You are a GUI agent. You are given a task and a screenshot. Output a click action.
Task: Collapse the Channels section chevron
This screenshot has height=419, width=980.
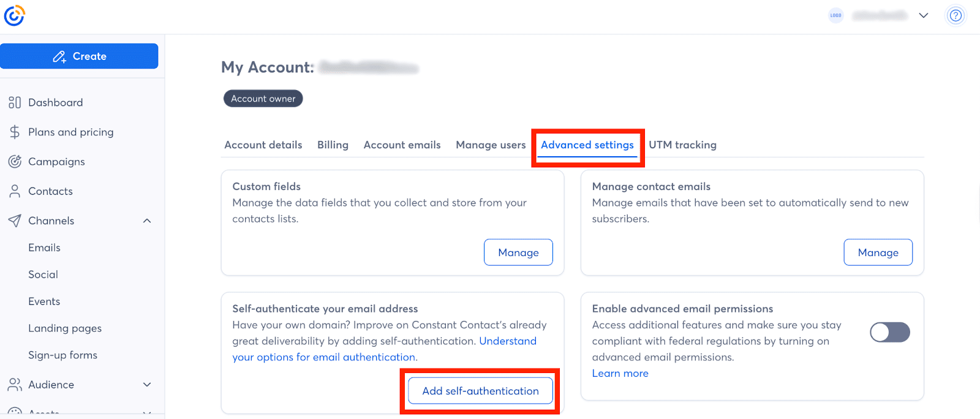(x=147, y=221)
